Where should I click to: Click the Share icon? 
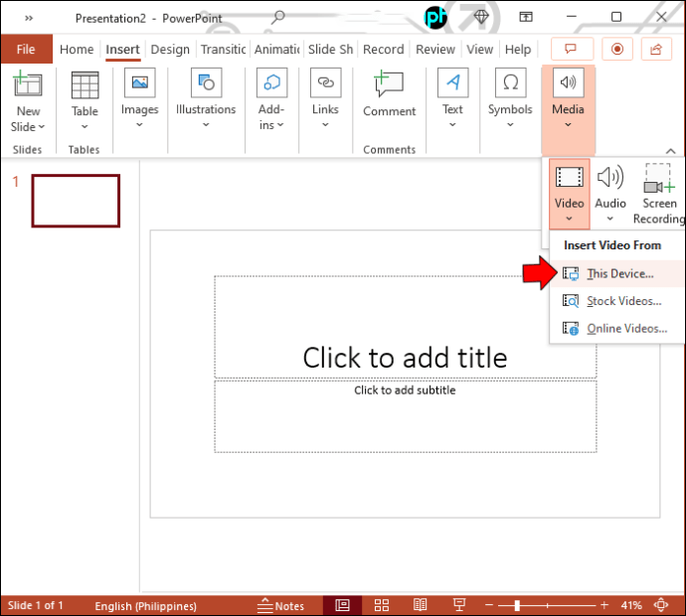click(656, 49)
